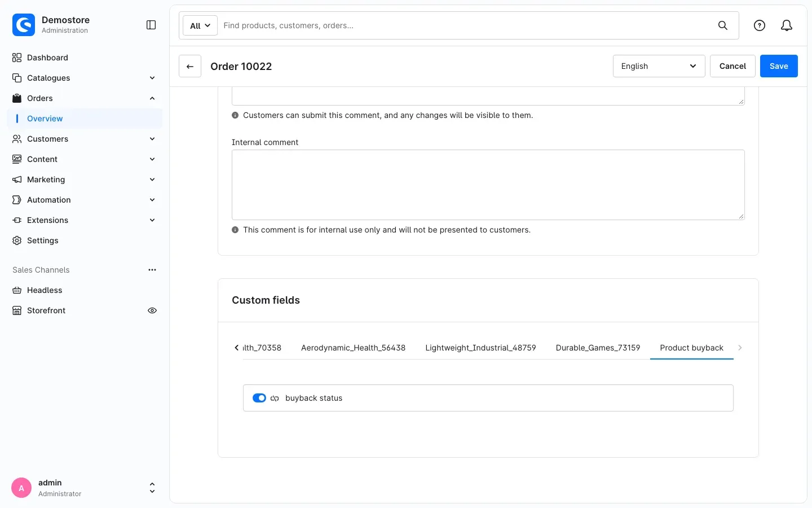Click into the Internal comment text area

488,185
